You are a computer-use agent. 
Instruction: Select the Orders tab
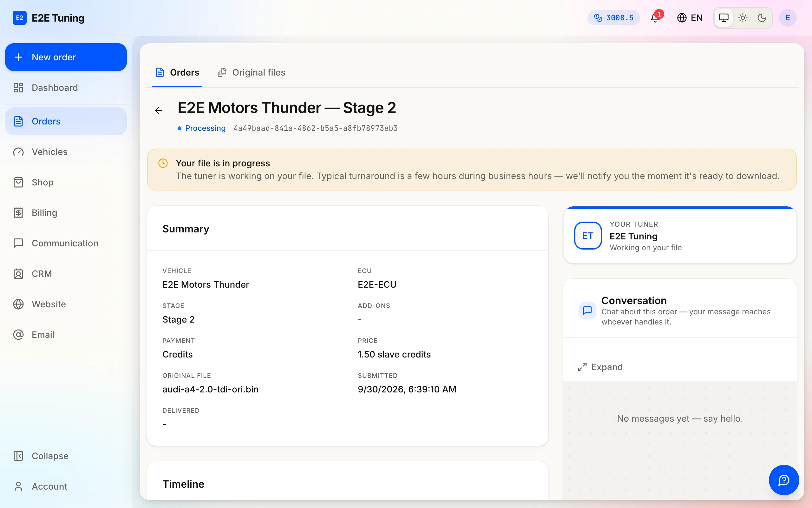[177, 73]
